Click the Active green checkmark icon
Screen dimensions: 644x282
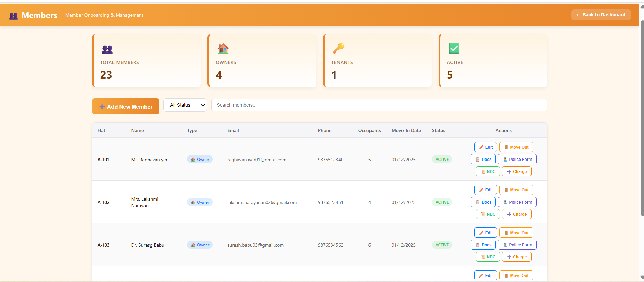tap(454, 48)
